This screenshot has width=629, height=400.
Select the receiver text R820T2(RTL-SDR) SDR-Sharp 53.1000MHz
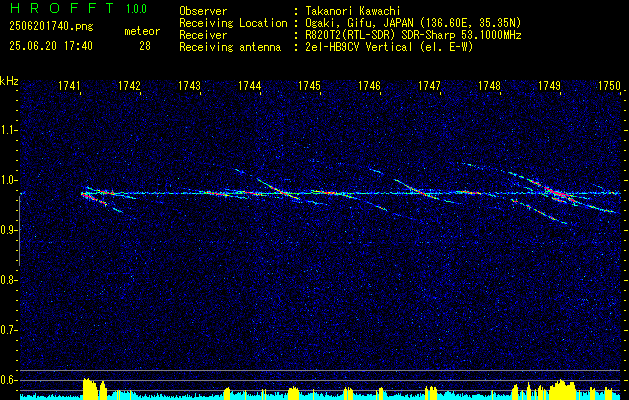tap(414, 35)
